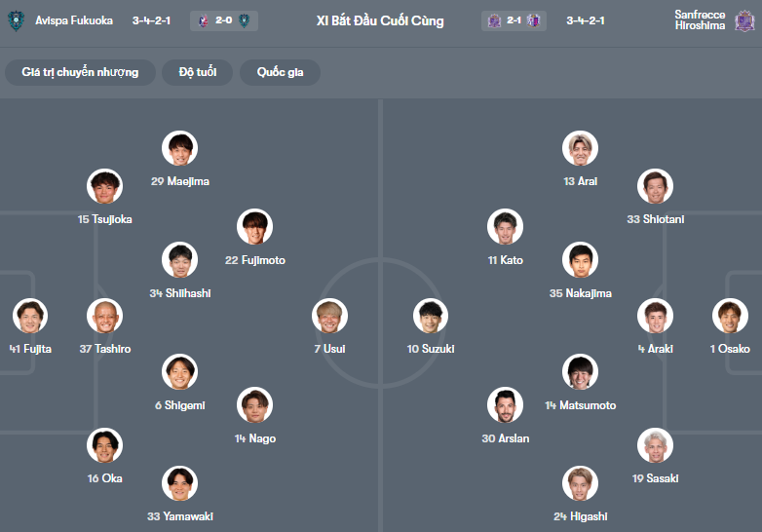Click Tashiro's player photo
762x532 pixels.
[105, 316]
